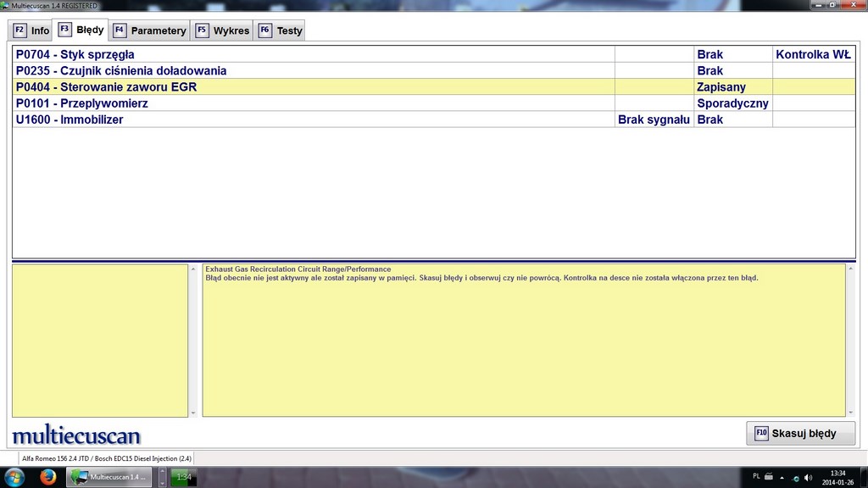
Task: Open the volume tray icon
Action: [808, 478]
